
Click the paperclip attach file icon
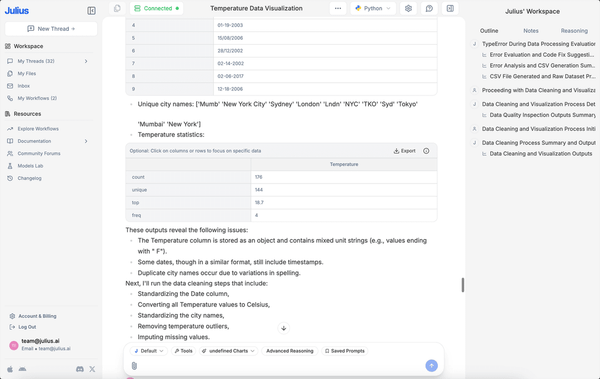pos(134,366)
